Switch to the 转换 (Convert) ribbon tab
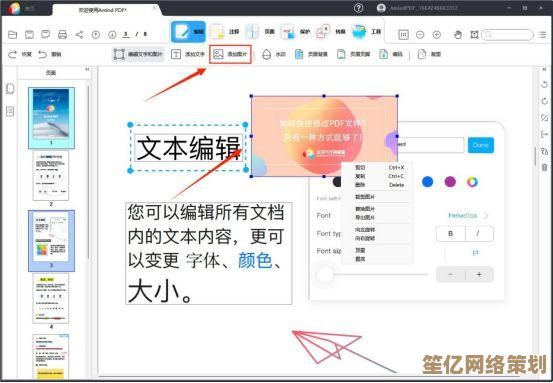Viewport: 553px width, 383px height. (x=331, y=32)
